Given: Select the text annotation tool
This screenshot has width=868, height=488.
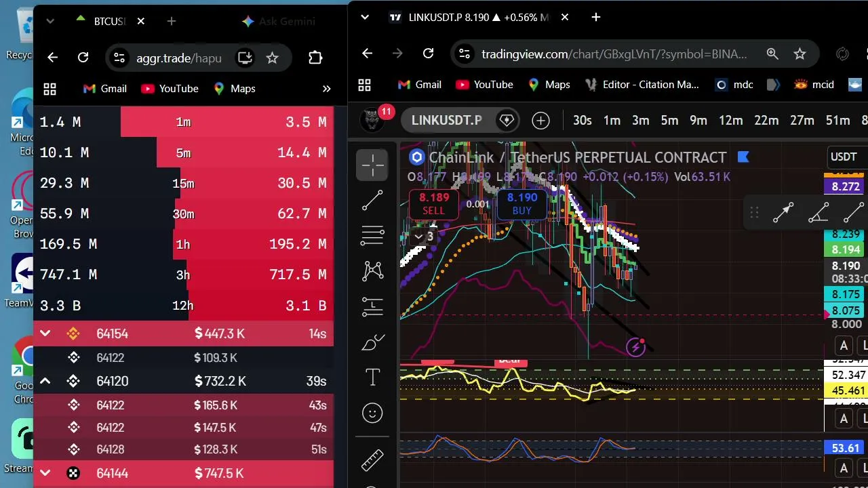Looking at the screenshot, I should tap(372, 378).
